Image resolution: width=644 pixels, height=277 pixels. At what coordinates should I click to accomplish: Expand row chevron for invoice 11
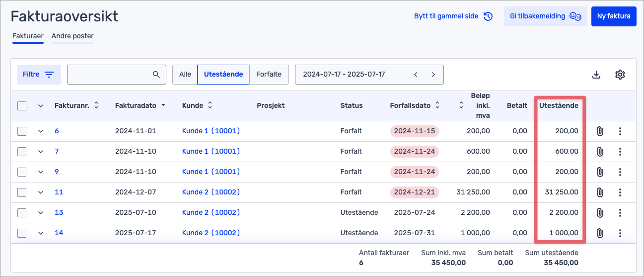point(41,192)
